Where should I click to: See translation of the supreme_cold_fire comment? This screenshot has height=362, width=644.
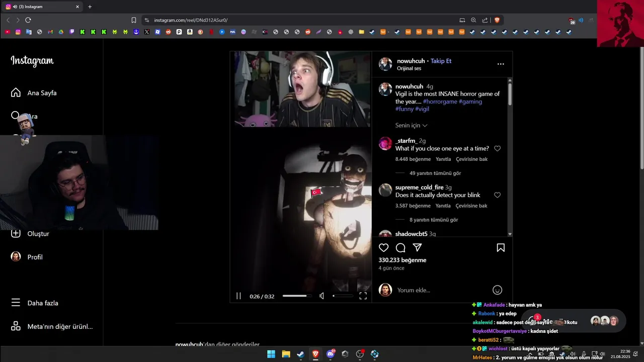[471, 206]
